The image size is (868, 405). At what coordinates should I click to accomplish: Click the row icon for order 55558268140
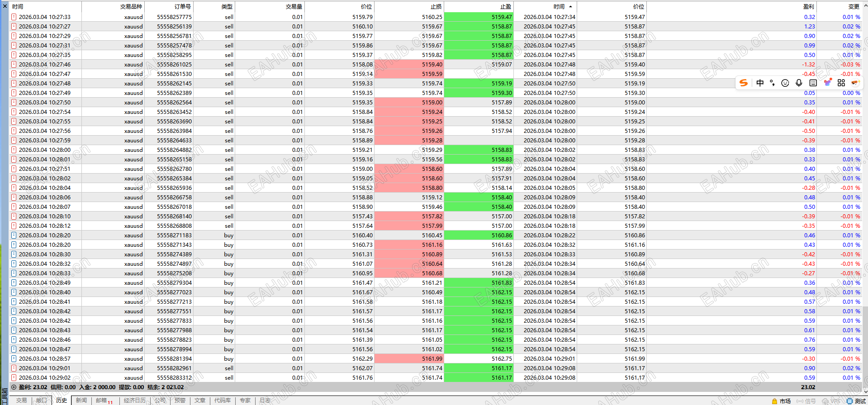[14, 217]
